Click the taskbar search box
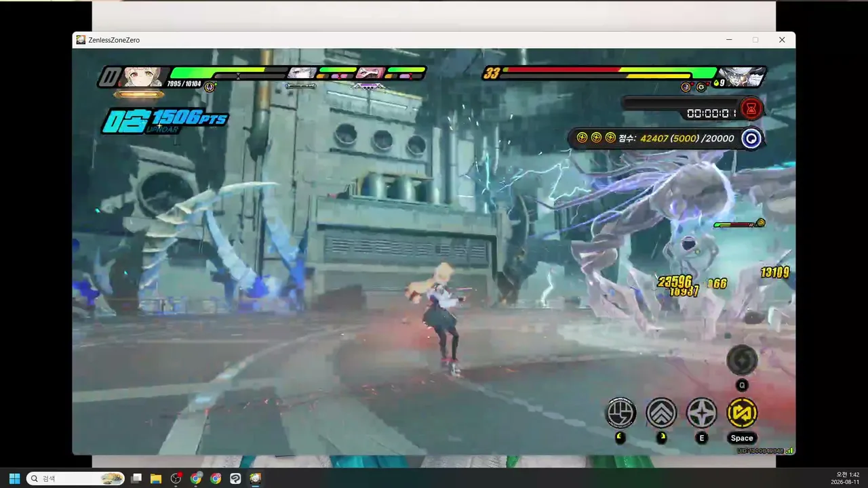 point(75,479)
